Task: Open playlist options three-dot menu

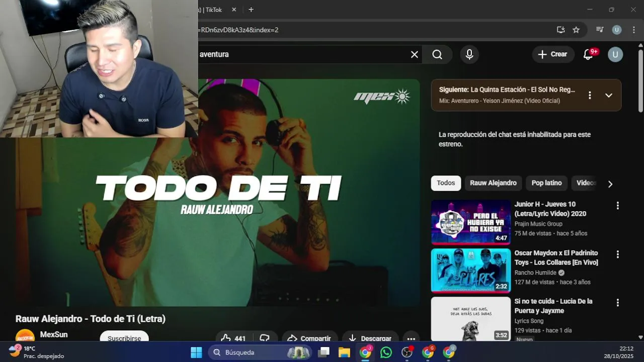Action: pyautogui.click(x=590, y=95)
